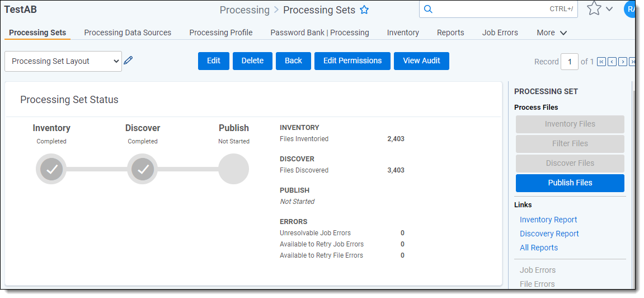Image resolution: width=644 pixels, height=298 pixels.
Task: Expand the More tabs menu
Action: pyautogui.click(x=552, y=32)
